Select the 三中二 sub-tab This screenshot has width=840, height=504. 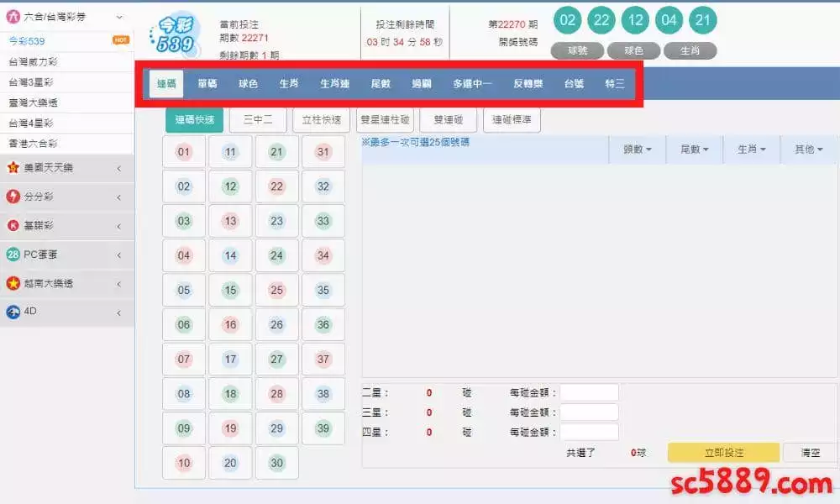[258, 120]
